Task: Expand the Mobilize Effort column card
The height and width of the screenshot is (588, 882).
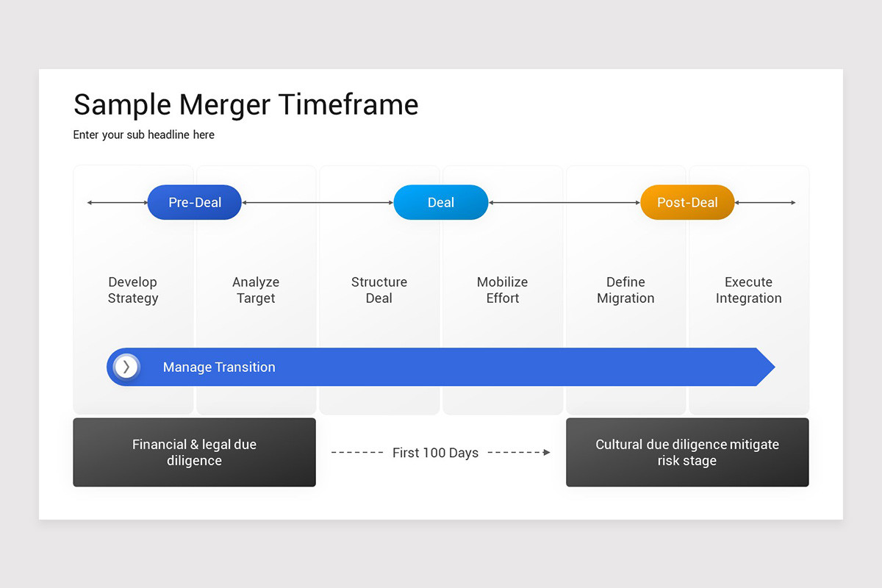Action: pos(502,290)
